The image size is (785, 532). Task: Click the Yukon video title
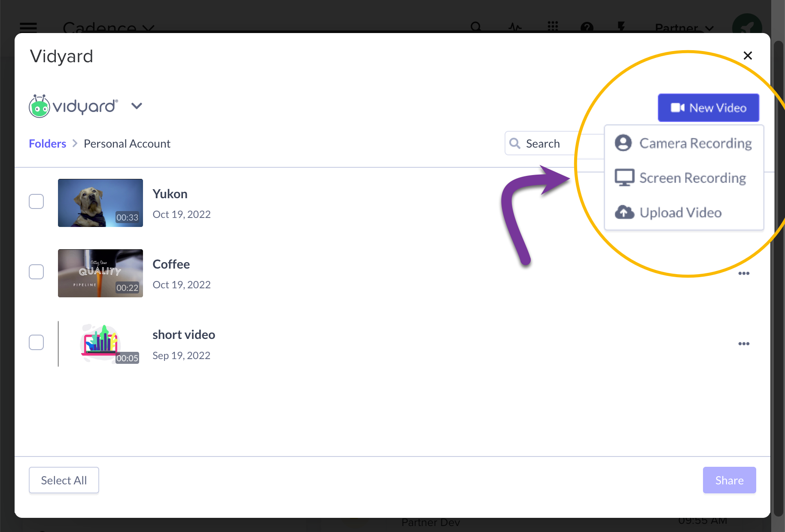pyautogui.click(x=170, y=194)
